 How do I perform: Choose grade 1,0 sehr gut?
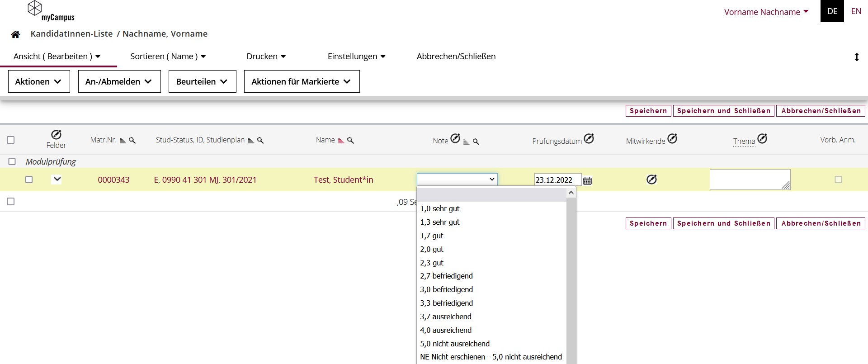point(491,208)
